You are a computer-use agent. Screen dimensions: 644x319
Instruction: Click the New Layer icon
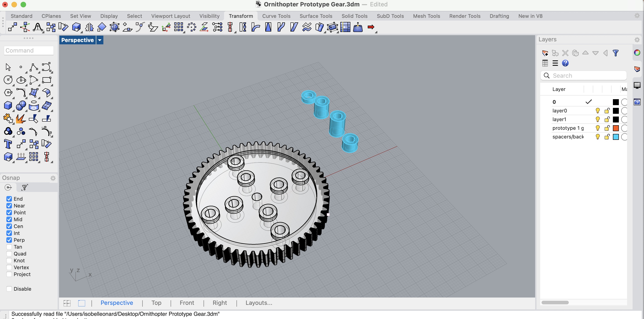pos(545,53)
